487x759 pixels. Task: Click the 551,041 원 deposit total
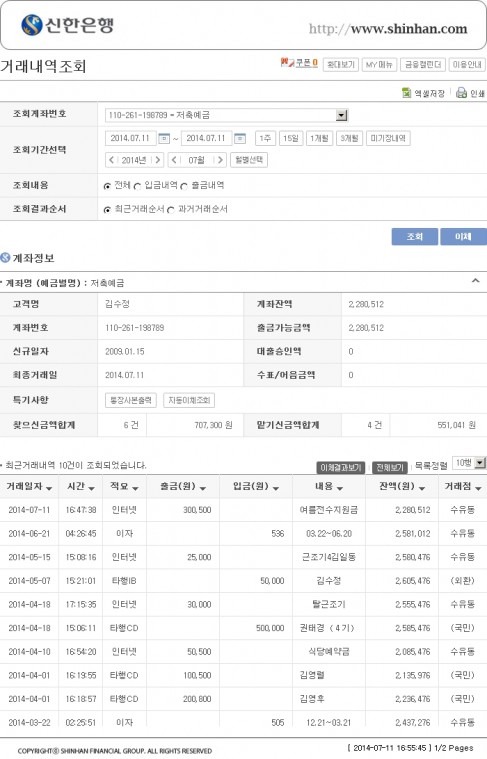click(457, 425)
